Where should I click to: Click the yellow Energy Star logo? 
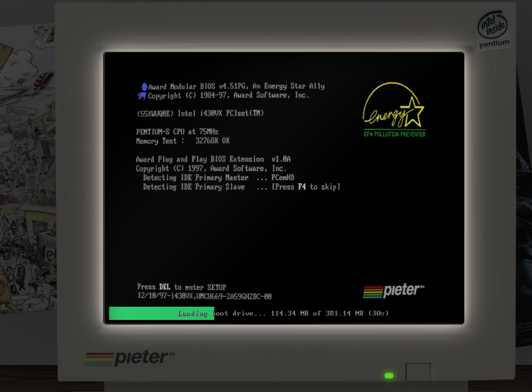[393, 105]
